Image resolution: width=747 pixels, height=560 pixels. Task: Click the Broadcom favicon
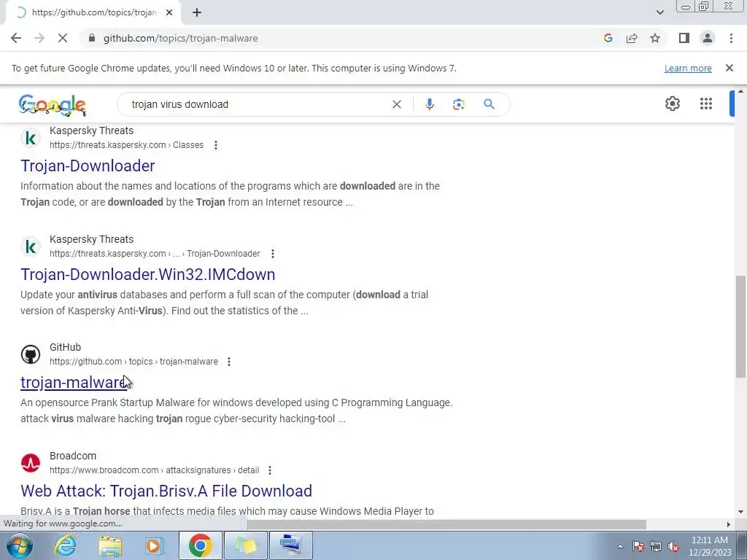[x=31, y=463]
